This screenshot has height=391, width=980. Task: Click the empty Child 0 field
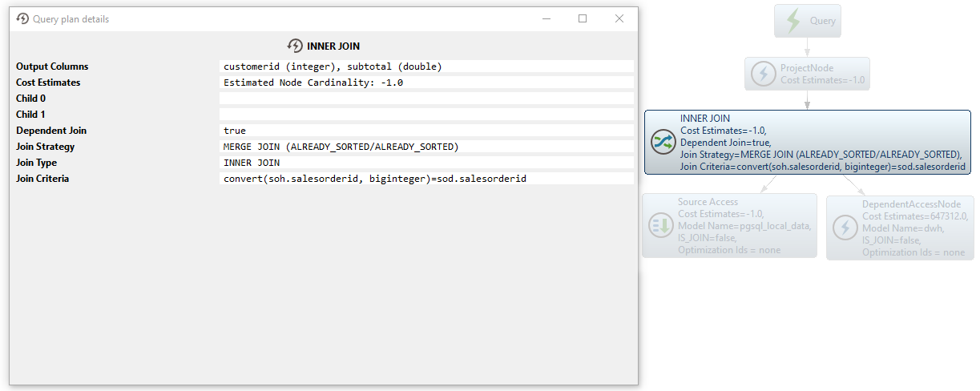pos(426,99)
